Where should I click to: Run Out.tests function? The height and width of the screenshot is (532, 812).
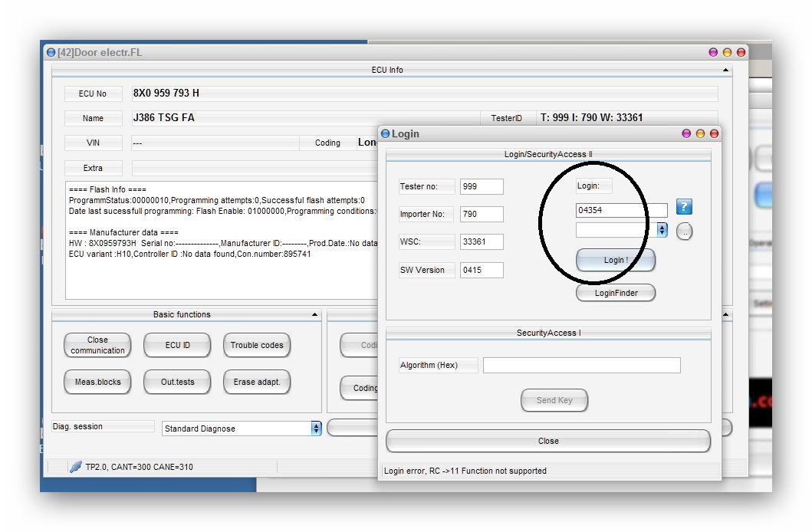(177, 382)
